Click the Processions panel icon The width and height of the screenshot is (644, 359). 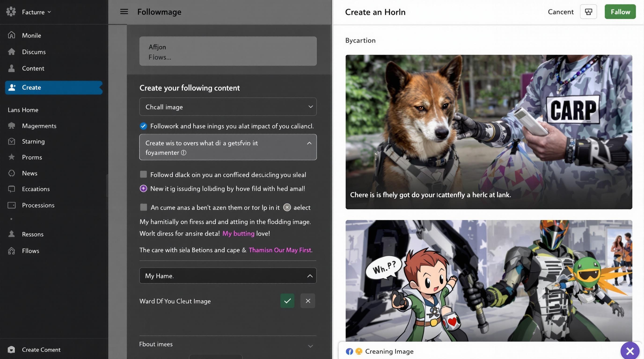coord(11,205)
